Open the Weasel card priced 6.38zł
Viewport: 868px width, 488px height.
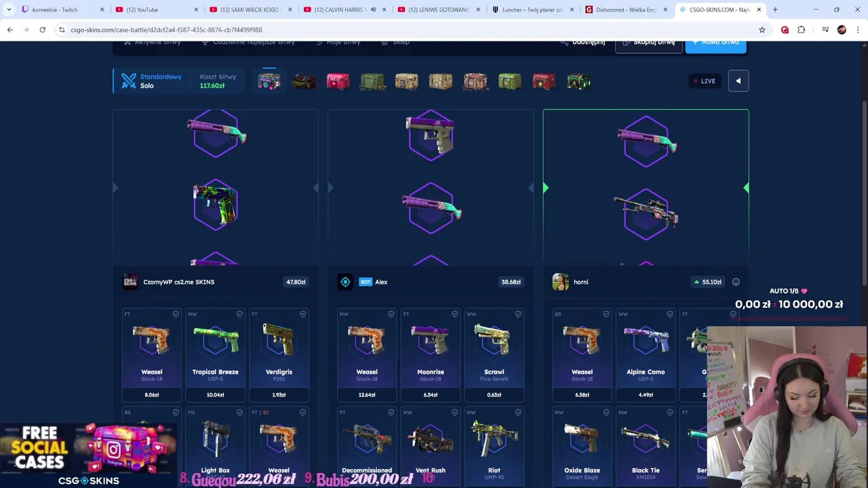[582, 355]
